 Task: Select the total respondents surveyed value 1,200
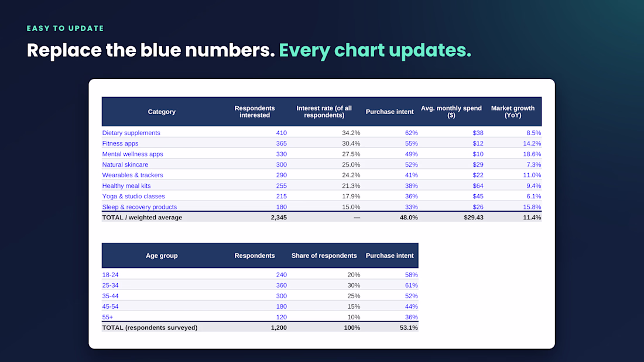(279, 328)
